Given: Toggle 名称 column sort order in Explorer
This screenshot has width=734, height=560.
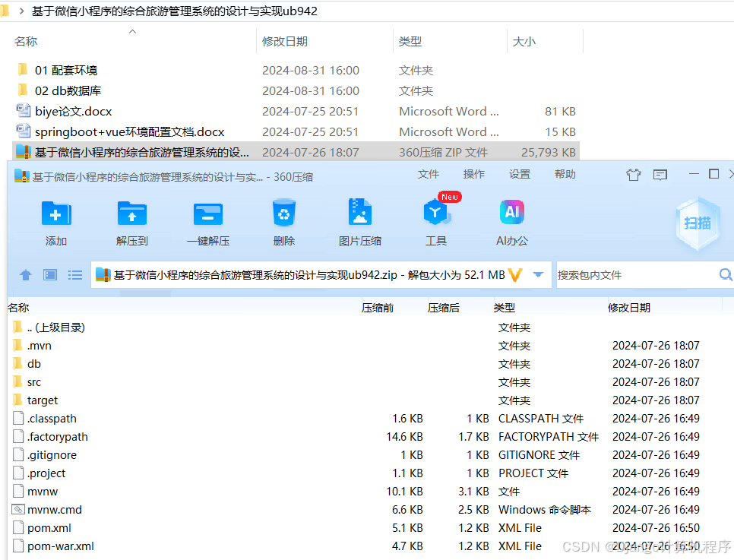Looking at the screenshot, I should click(x=26, y=41).
